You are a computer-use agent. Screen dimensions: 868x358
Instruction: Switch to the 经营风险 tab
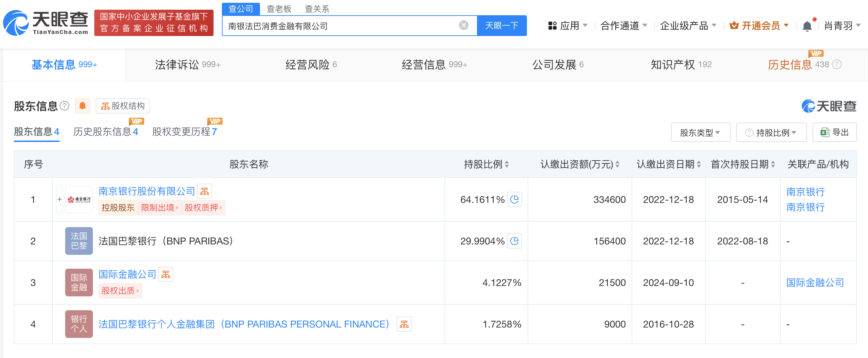click(x=311, y=65)
